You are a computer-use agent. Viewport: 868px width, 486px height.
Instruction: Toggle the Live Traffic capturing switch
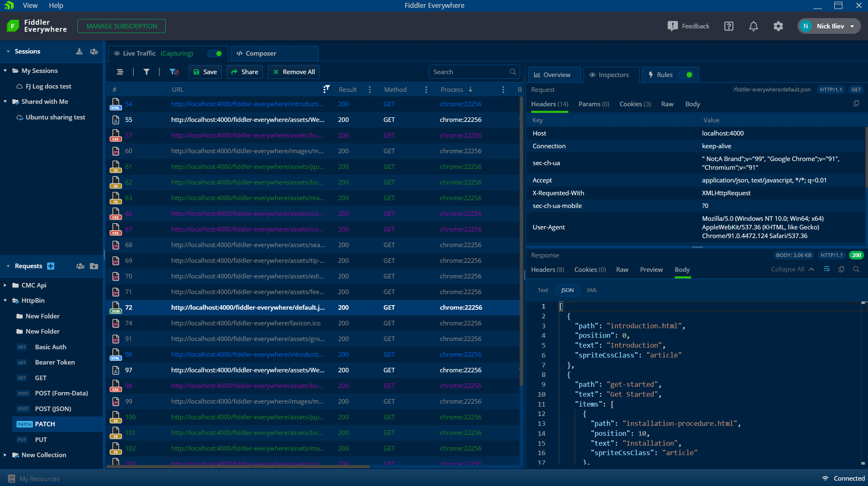[215, 54]
